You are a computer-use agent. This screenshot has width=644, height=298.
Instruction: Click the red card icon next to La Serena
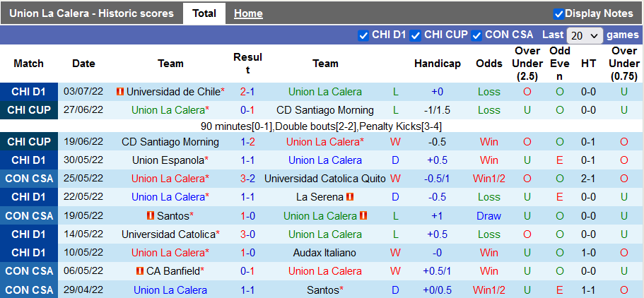pos(351,197)
